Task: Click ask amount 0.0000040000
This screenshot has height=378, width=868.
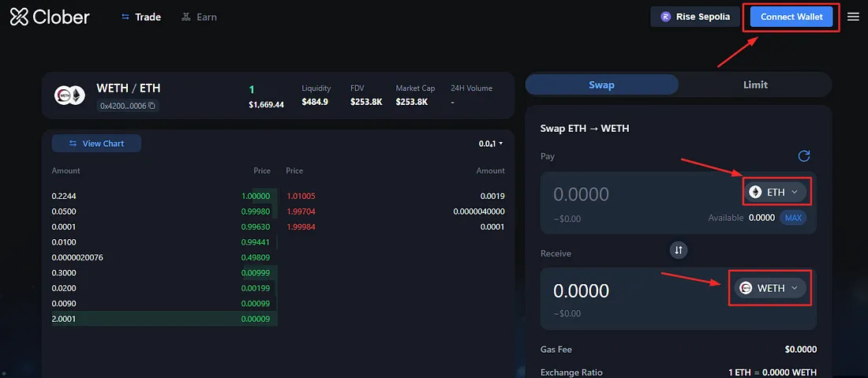Action: coord(479,211)
